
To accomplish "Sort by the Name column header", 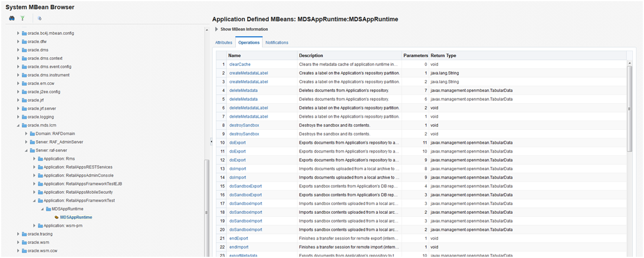I will [x=262, y=55].
